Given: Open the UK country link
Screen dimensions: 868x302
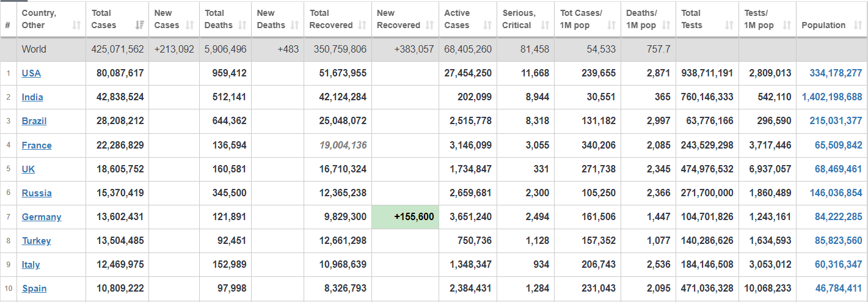Looking at the screenshot, I should (x=29, y=169).
